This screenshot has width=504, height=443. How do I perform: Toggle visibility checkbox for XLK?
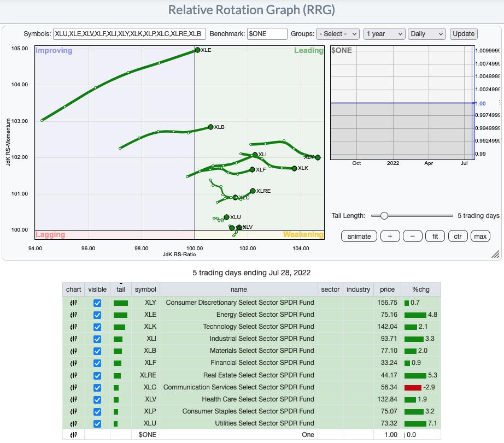pyautogui.click(x=97, y=327)
